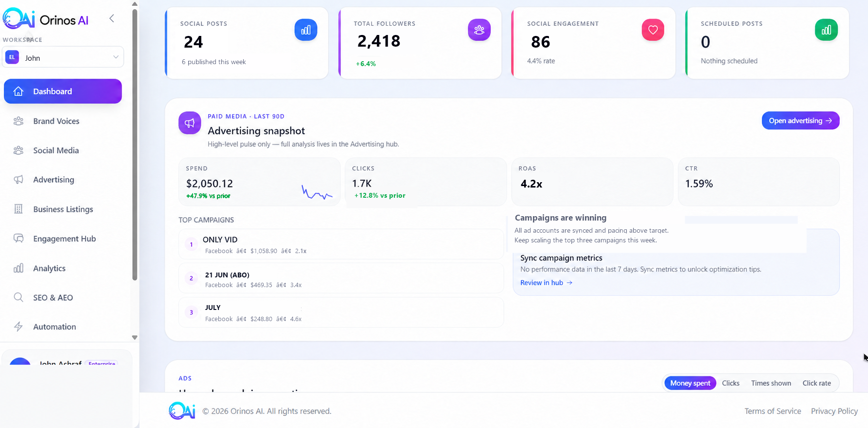Click the Engagement Hub chat icon
This screenshot has height=428, width=868.
pyautogui.click(x=18, y=239)
